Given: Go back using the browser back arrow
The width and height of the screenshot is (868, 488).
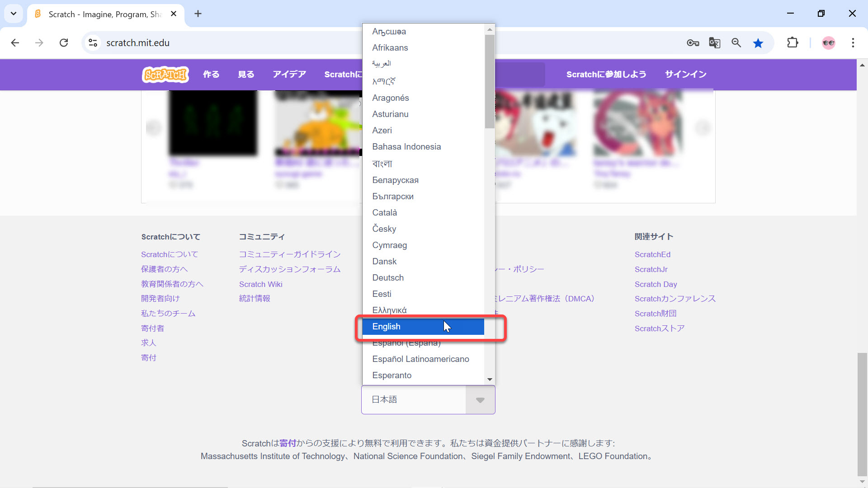Looking at the screenshot, I should (15, 42).
